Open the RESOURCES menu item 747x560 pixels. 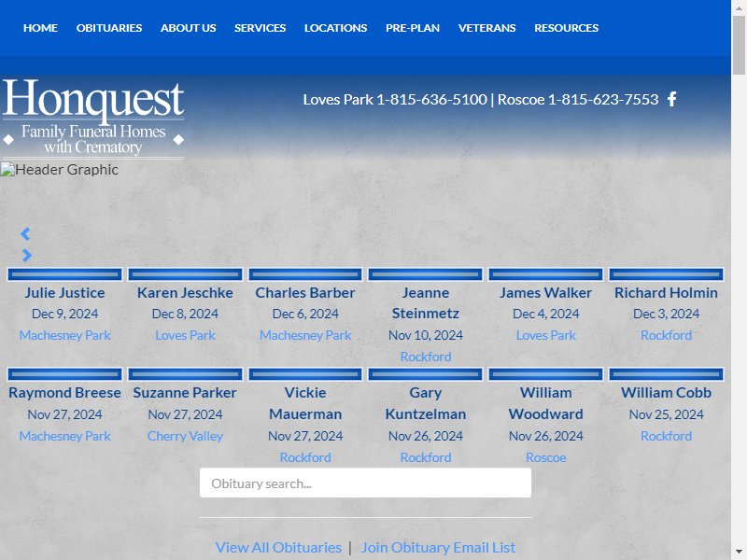(567, 28)
